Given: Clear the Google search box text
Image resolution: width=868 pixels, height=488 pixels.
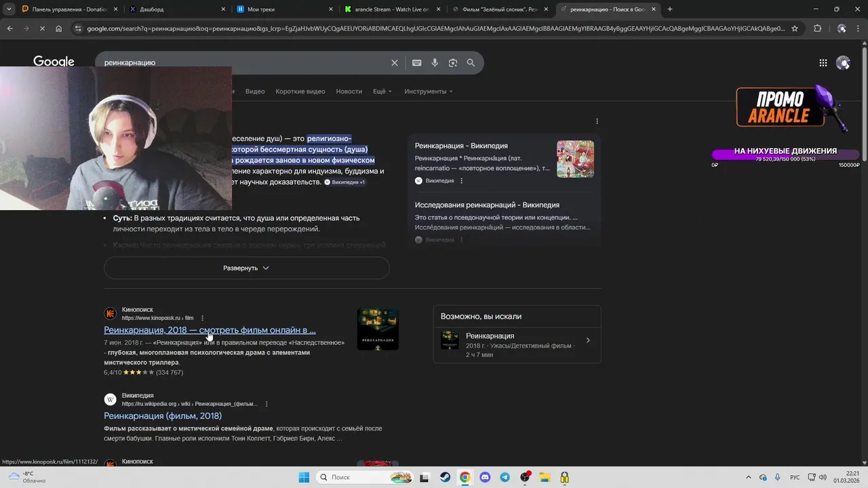Looking at the screenshot, I should point(395,62).
